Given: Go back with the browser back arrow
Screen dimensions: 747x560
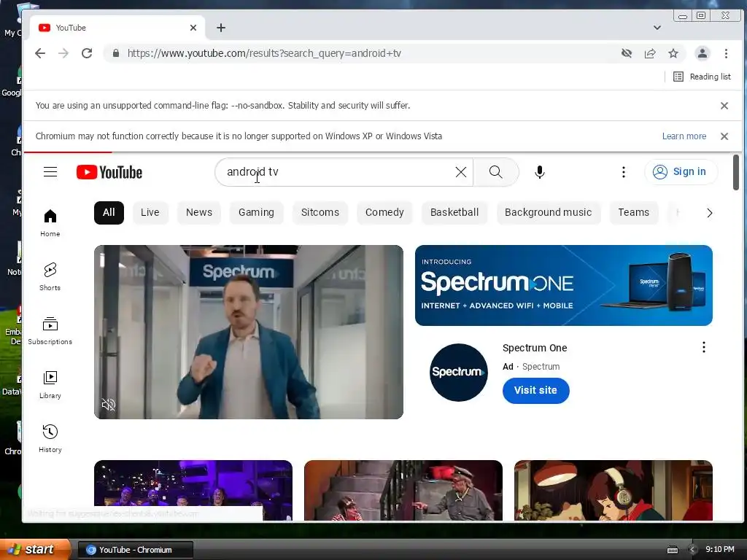Looking at the screenshot, I should tap(40, 53).
